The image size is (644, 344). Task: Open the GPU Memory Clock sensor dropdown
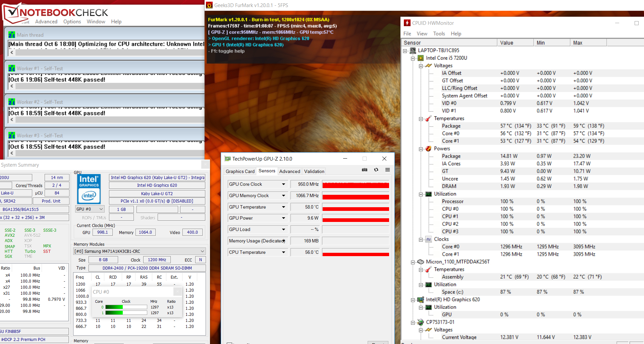point(283,195)
